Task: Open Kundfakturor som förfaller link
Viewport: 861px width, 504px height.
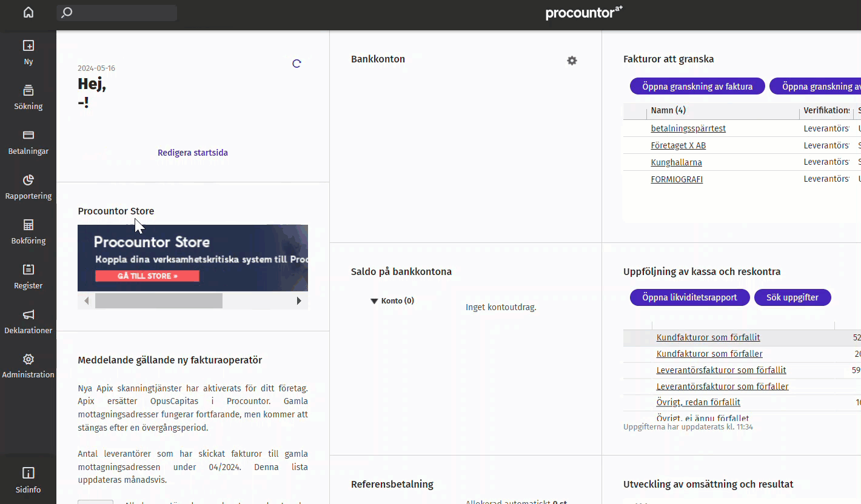Action: click(709, 354)
